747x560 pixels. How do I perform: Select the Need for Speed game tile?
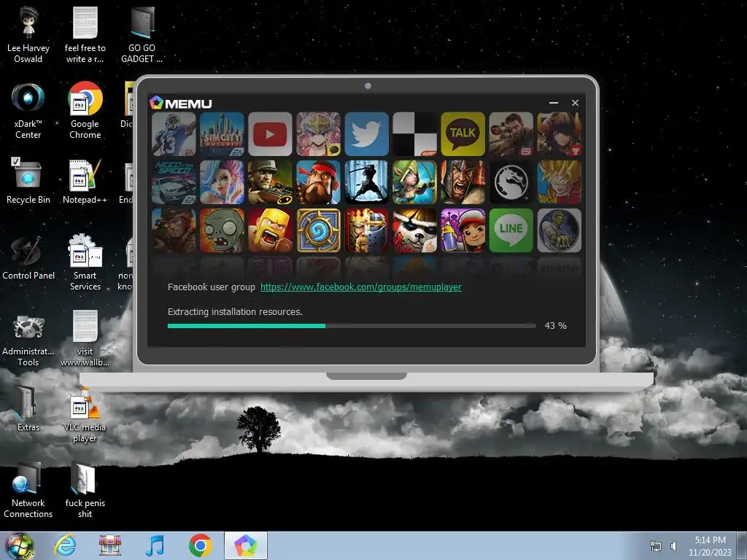(174, 182)
